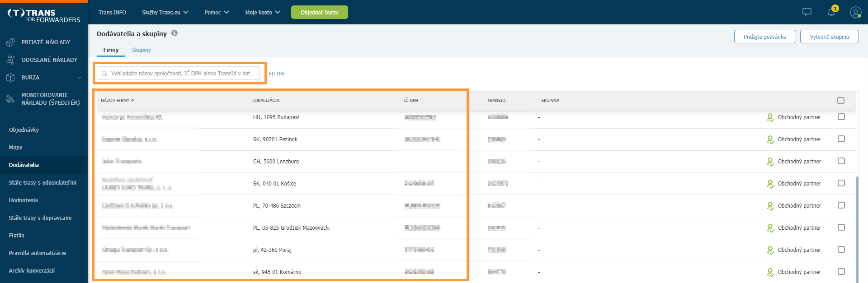Open Stále trasy s odosielateľmi

(x=42, y=182)
